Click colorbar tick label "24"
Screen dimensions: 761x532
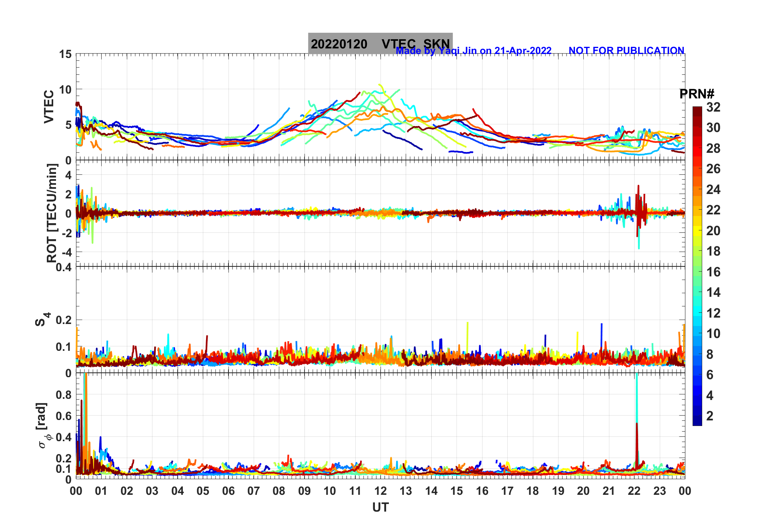(x=713, y=190)
